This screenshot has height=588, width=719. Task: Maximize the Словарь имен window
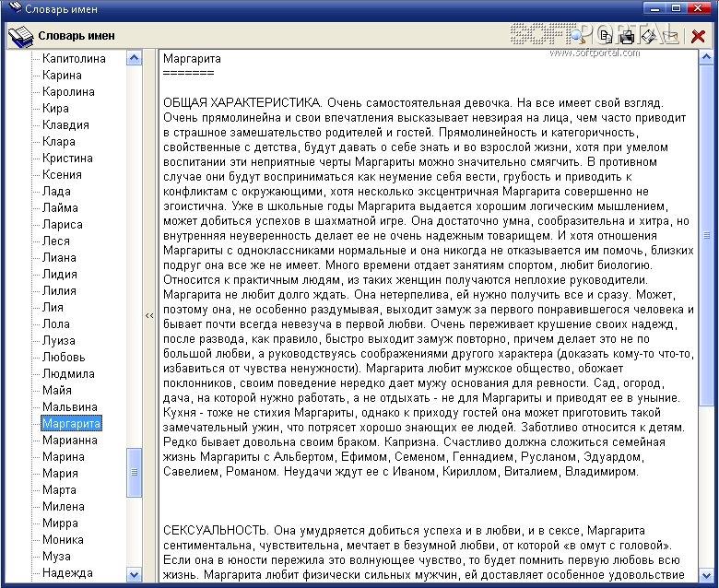676,7
